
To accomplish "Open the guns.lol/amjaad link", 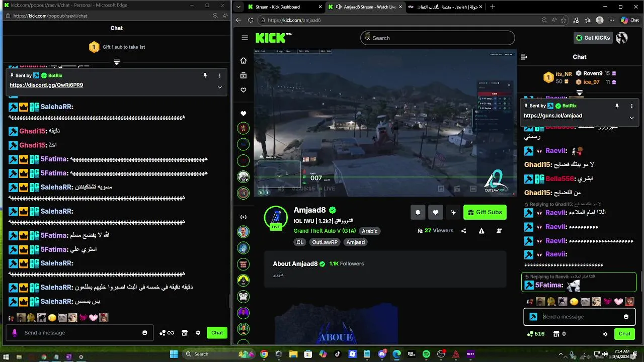I will [553, 116].
